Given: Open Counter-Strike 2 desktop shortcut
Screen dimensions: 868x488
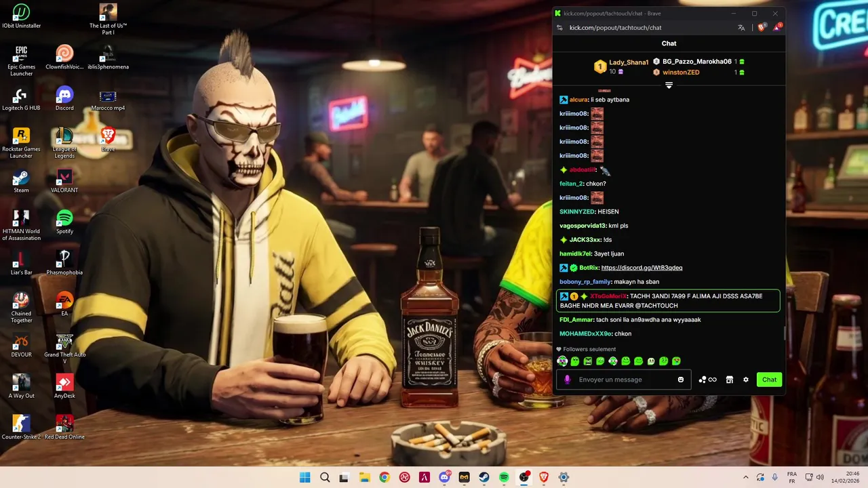Looking at the screenshot, I should click(x=21, y=428).
